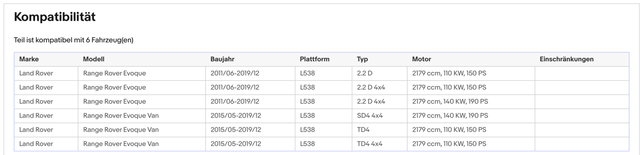Select the Typ column header
This screenshot has width=644, height=155.
362,59
